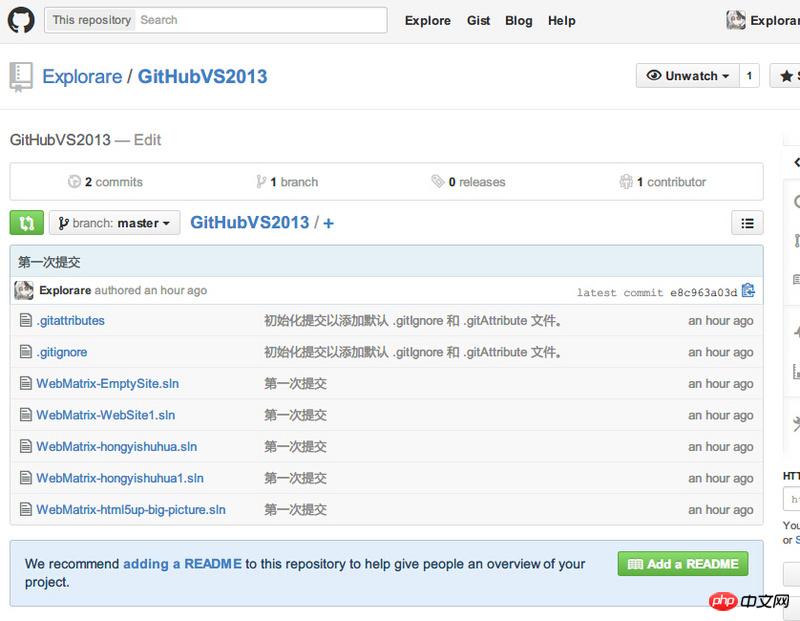
Task: Click the commit message for WebMatrix-hongyishuhua1.sln
Action: click(x=295, y=478)
